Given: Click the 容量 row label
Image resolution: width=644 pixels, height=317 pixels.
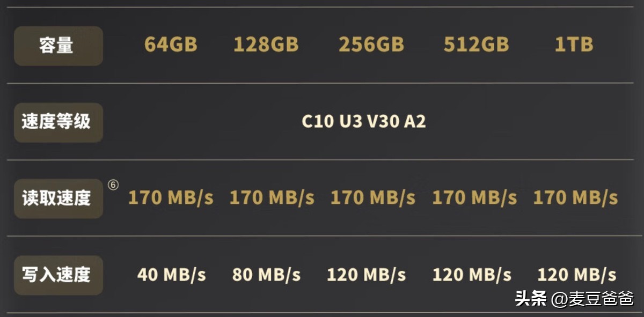Looking at the screenshot, I should pos(58,46).
